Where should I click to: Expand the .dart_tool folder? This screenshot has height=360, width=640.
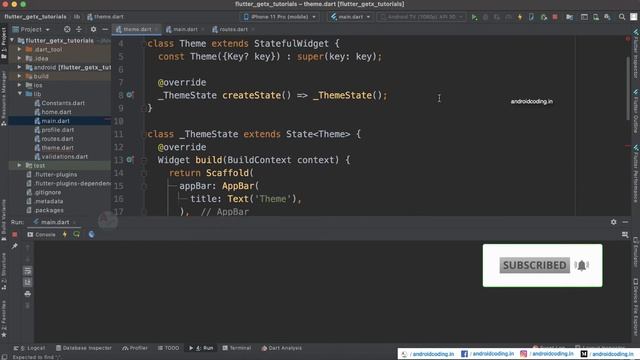pyautogui.click(x=19, y=49)
